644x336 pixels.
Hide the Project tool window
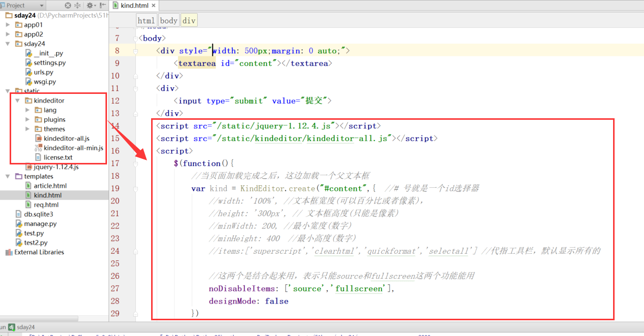(103, 5)
